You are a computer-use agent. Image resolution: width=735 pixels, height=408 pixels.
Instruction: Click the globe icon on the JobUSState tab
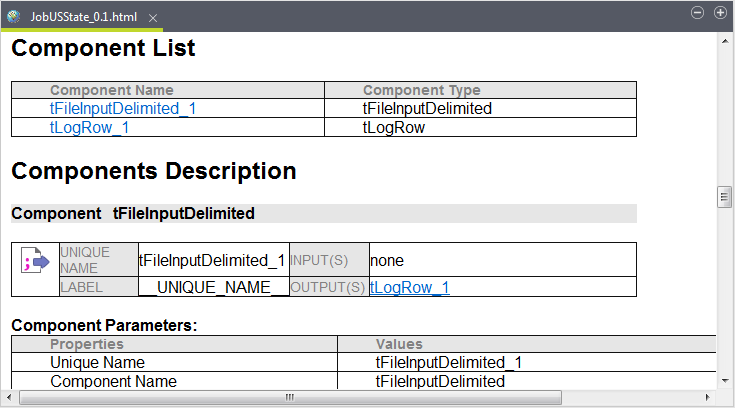coord(14,17)
